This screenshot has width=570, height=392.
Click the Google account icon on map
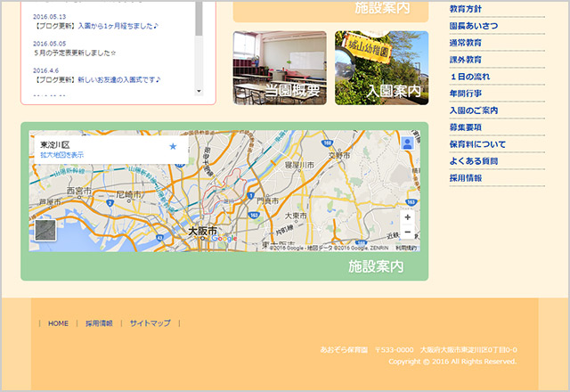coord(407,143)
